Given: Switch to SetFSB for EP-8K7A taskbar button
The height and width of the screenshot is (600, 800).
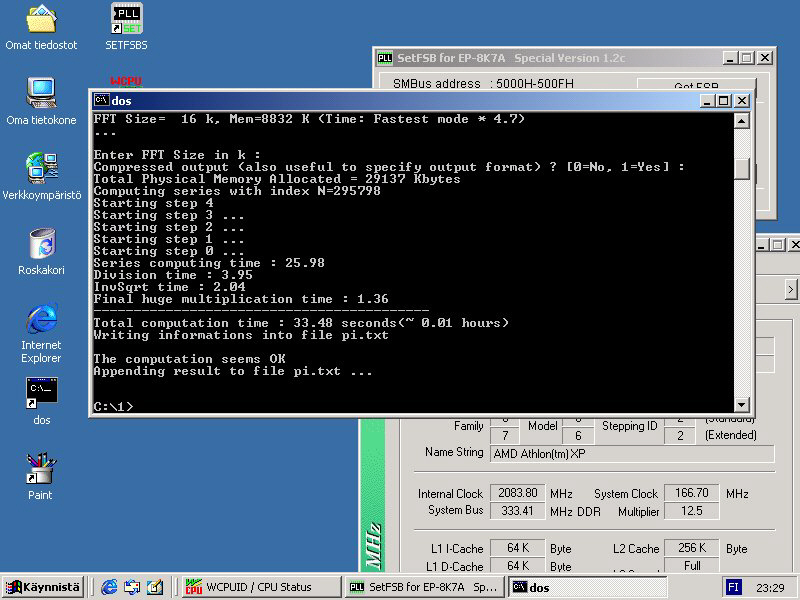Looking at the screenshot, I should click(x=424, y=587).
